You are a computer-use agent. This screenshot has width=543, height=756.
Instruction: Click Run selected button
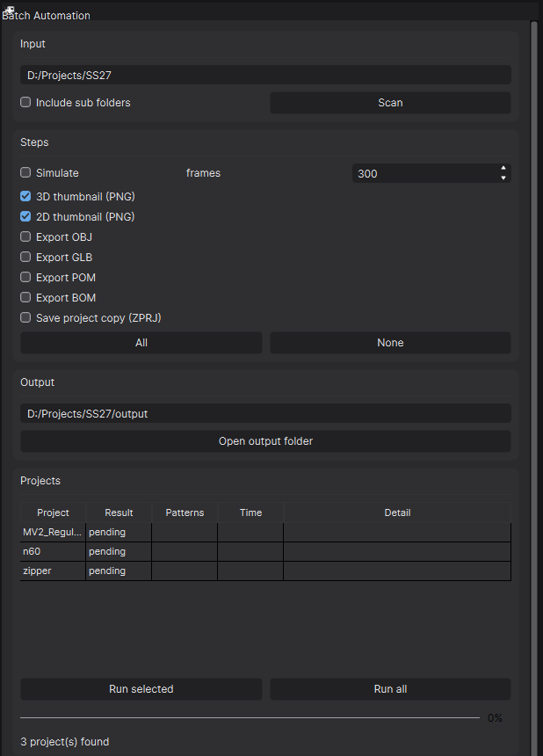coord(141,689)
